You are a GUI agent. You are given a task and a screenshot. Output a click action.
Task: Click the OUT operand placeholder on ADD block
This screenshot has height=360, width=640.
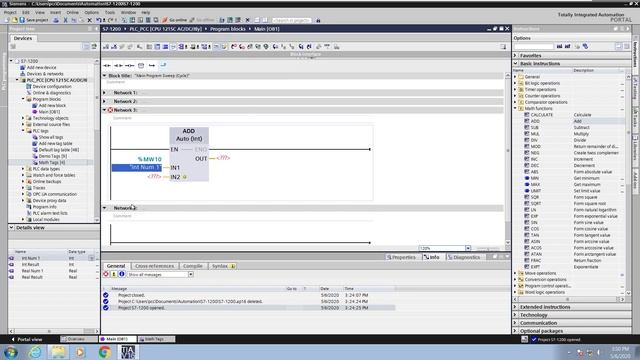click(x=223, y=158)
